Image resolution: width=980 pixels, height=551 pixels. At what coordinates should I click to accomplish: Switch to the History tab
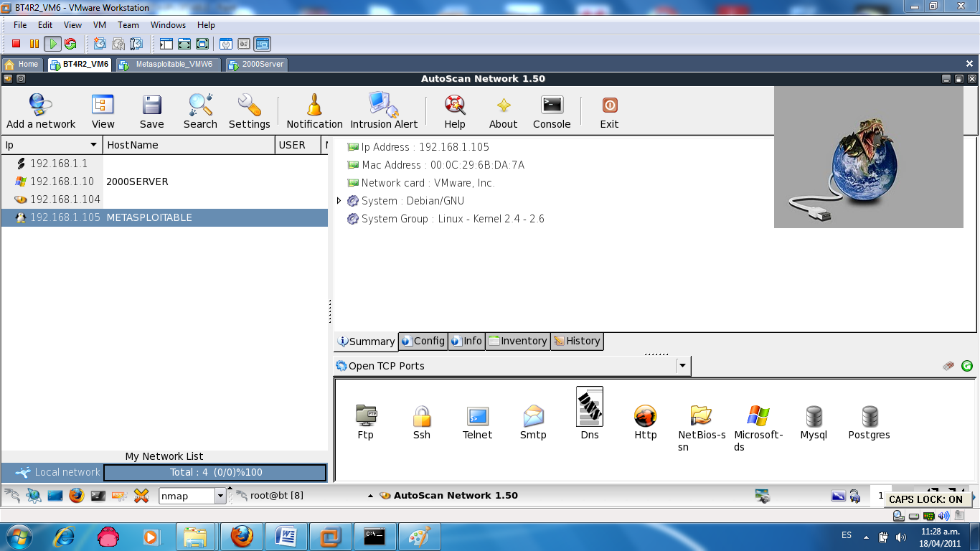(577, 341)
